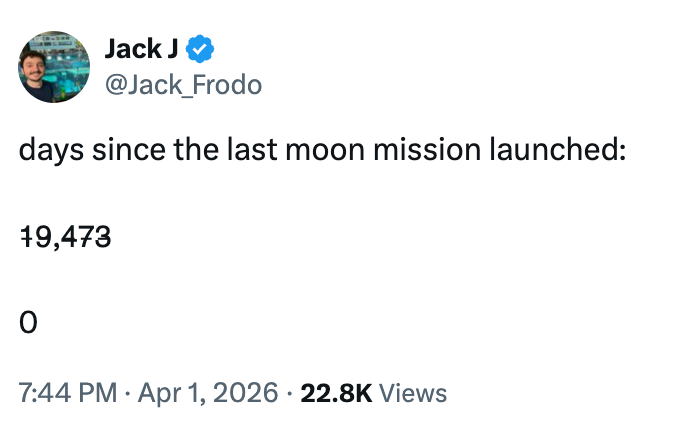Screen dimensions: 698x436
Task: Click the number 0 in tweet
Action: [28, 323]
